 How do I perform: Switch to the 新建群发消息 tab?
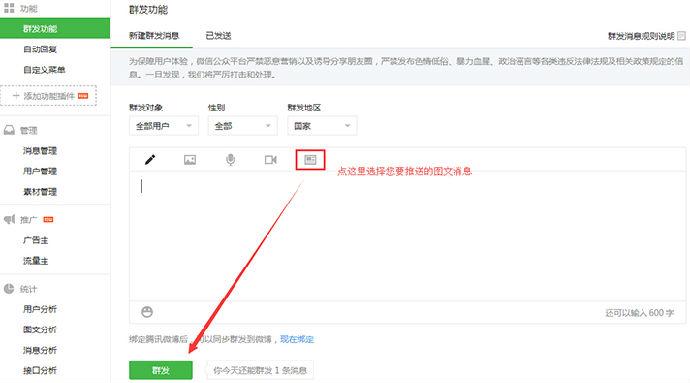154,36
